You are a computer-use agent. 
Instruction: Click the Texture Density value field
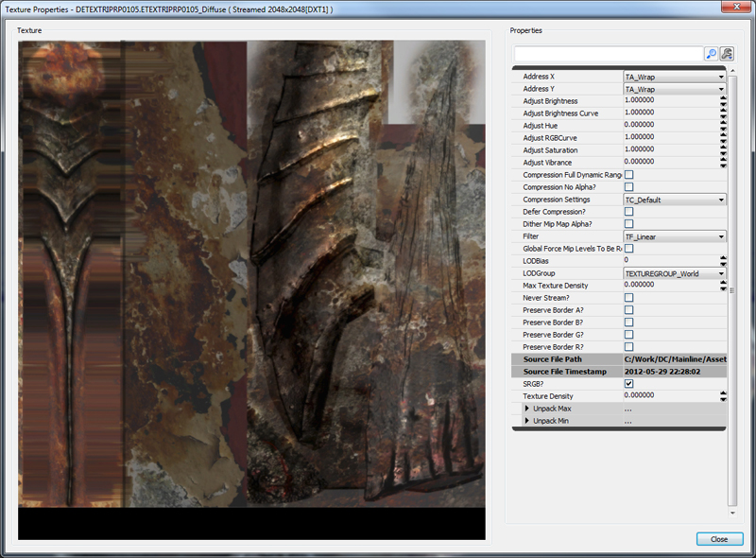click(x=671, y=396)
